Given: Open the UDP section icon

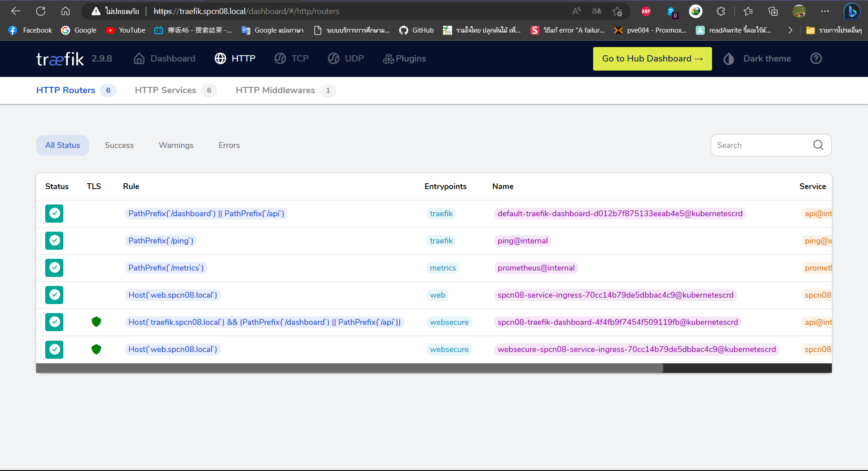Looking at the screenshot, I should click(334, 58).
